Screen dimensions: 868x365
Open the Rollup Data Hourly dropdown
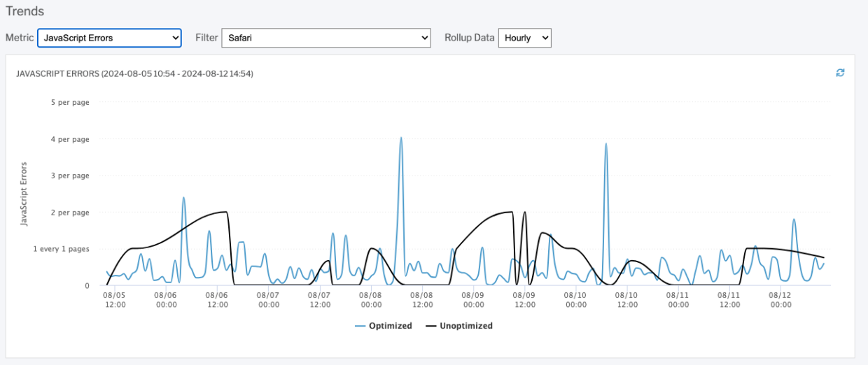pos(524,38)
